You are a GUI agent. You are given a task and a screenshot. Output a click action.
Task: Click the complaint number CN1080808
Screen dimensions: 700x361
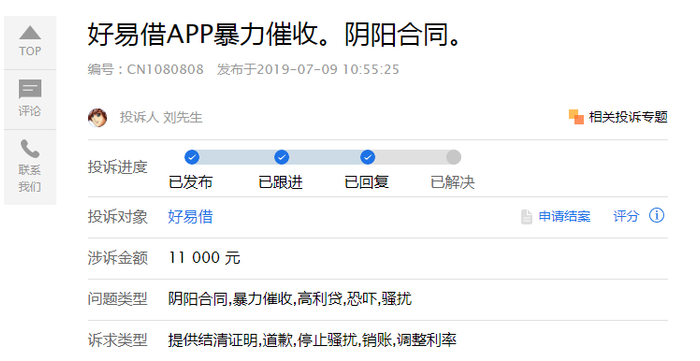[x=165, y=70]
